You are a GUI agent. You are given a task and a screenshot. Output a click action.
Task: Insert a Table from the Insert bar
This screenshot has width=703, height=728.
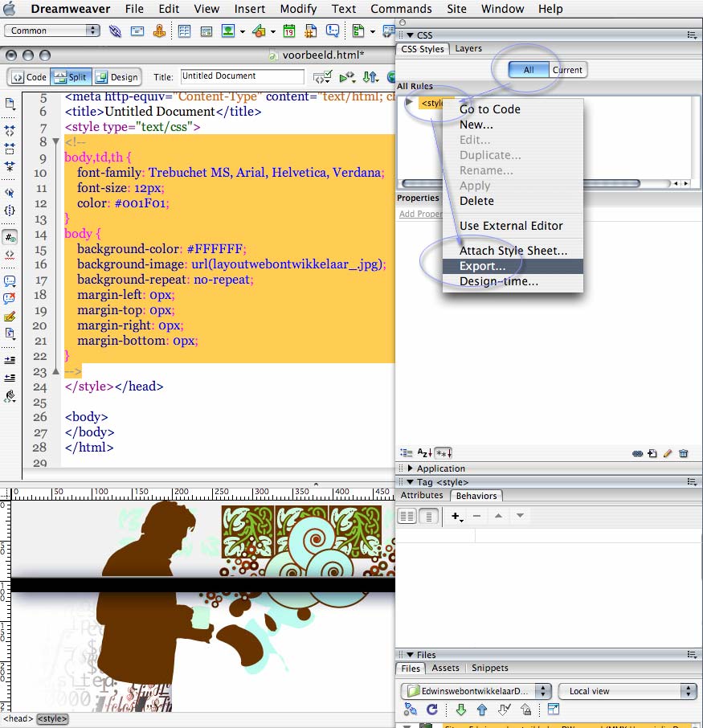tap(184, 31)
